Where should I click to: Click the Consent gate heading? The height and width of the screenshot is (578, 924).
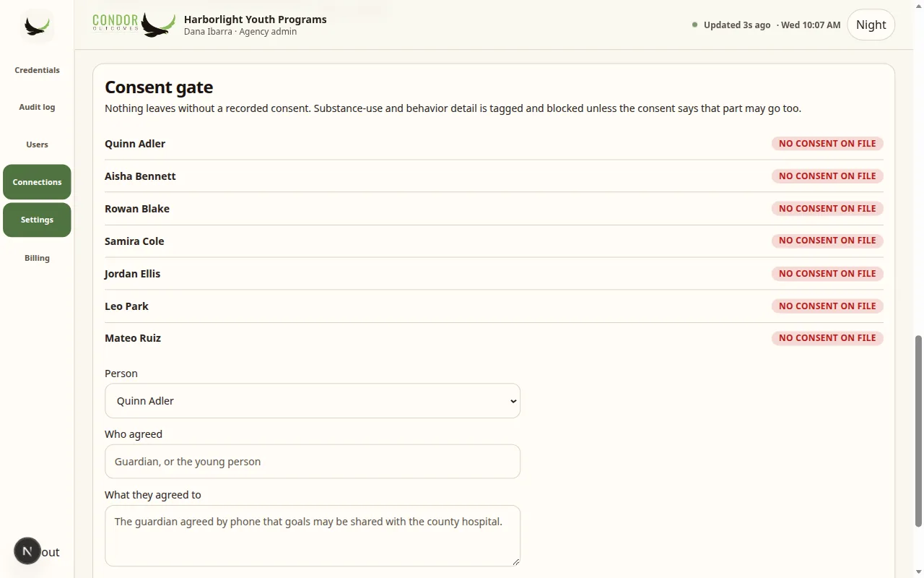tap(159, 87)
